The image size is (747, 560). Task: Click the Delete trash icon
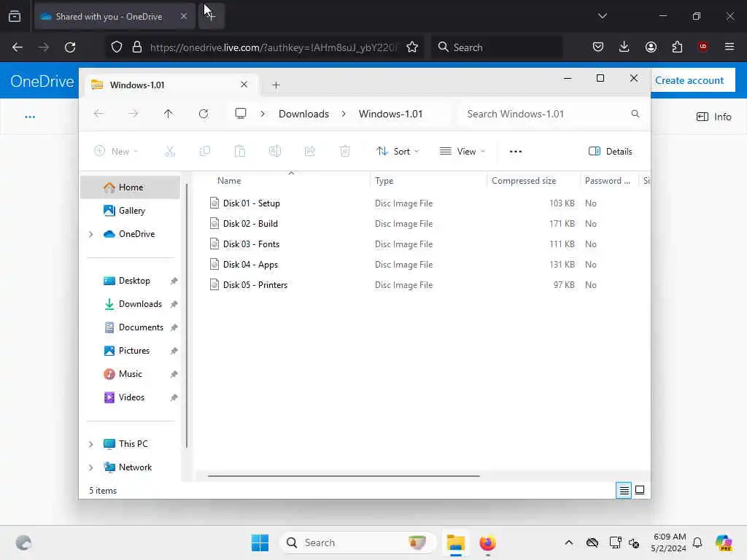[x=345, y=152]
